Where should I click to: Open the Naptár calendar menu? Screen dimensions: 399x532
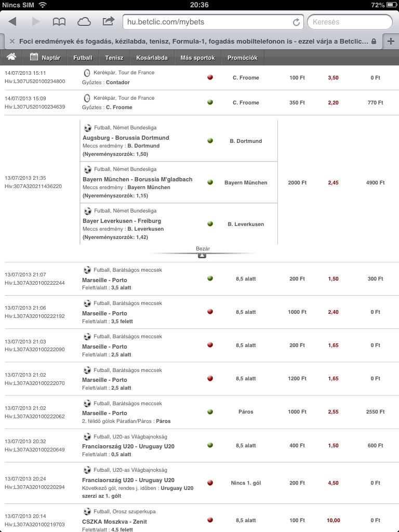[x=45, y=58]
